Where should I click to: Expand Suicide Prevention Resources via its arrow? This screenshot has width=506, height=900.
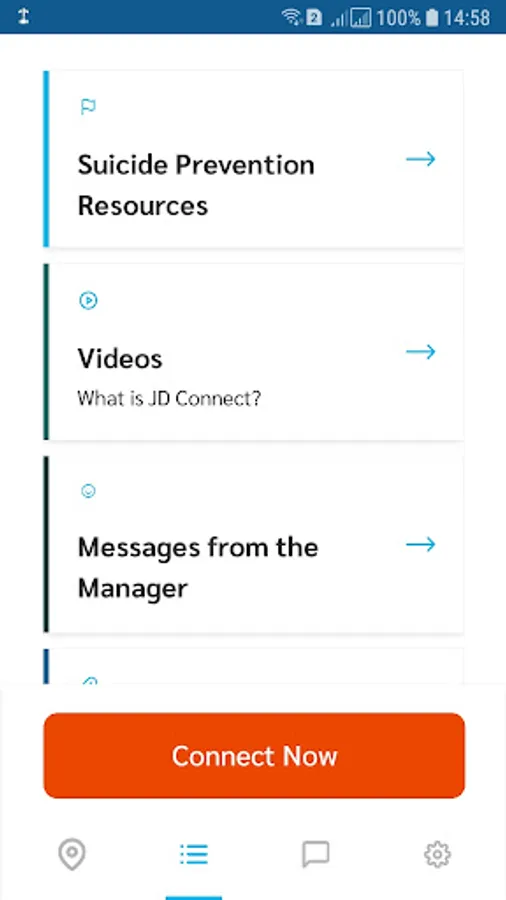pos(421,159)
